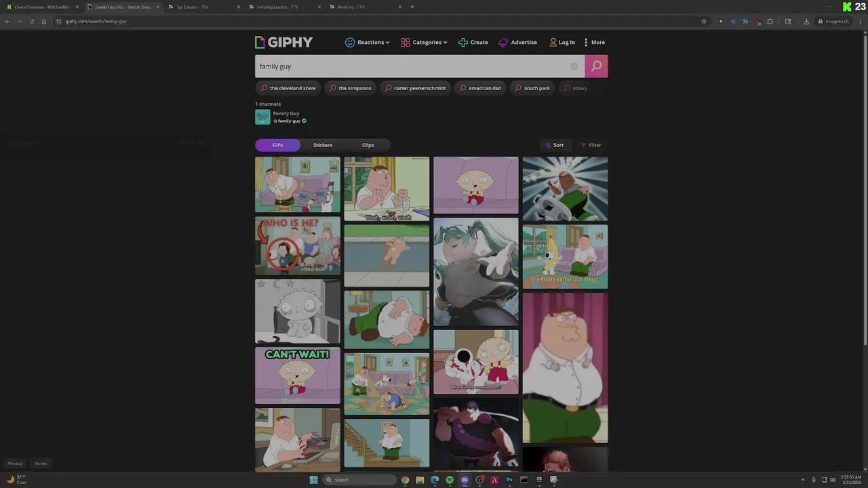Click the browser Back arrow

(7, 21)
